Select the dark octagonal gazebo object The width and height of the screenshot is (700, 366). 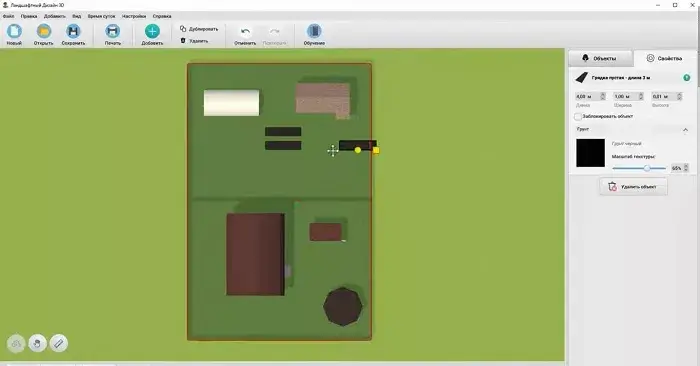[x=343, y=307]
